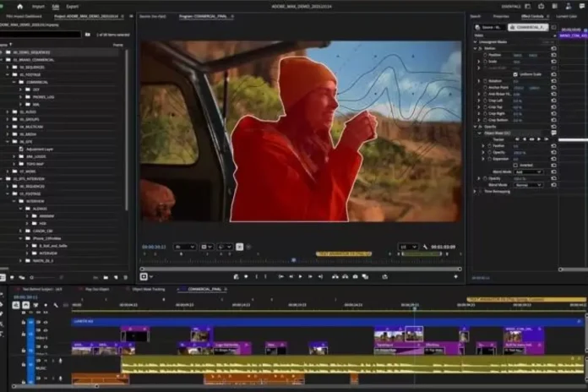This screenshot has height=392, width=588.
Task: Switch to the Export tab
Action: click(x=73, y=6)
